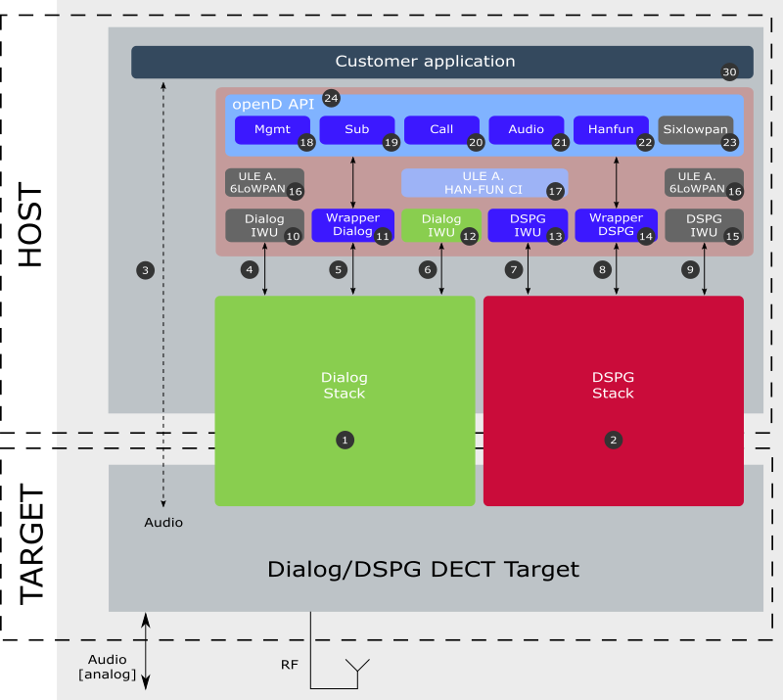The image size is (783, 700).
Task: Select the Wrapper Dialog block
Action: point(353,225)
